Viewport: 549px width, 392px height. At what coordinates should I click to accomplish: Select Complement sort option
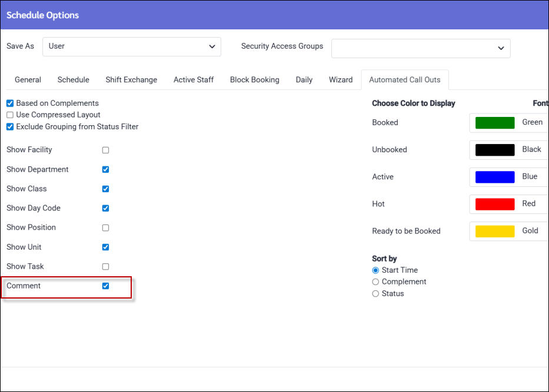pos(376,282)
